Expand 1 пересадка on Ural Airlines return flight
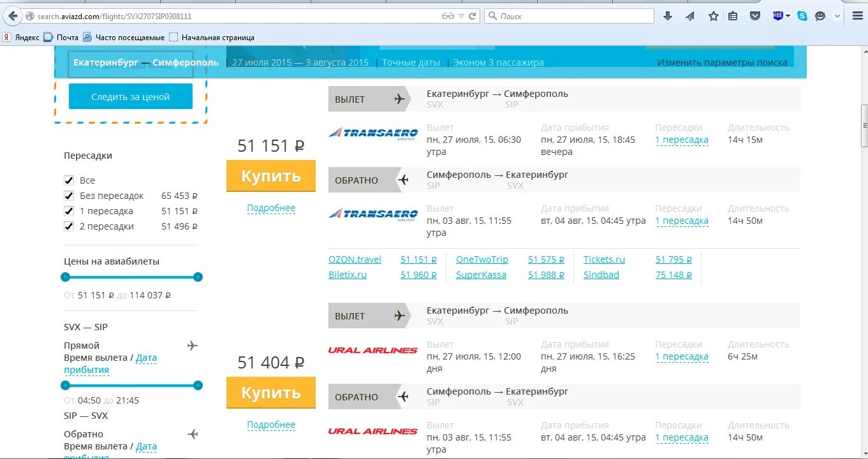Screen dimensions: 868x459 tap(682, 437)
